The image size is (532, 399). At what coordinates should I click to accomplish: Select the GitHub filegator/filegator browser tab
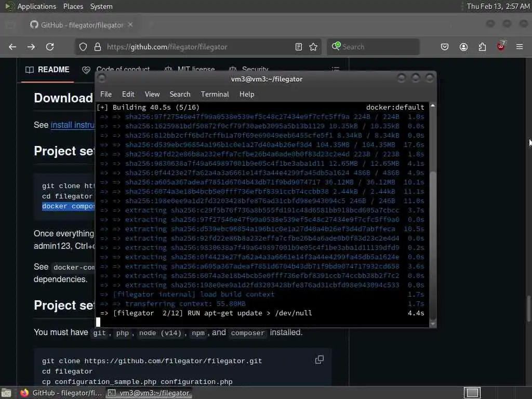tap(81, 25)
